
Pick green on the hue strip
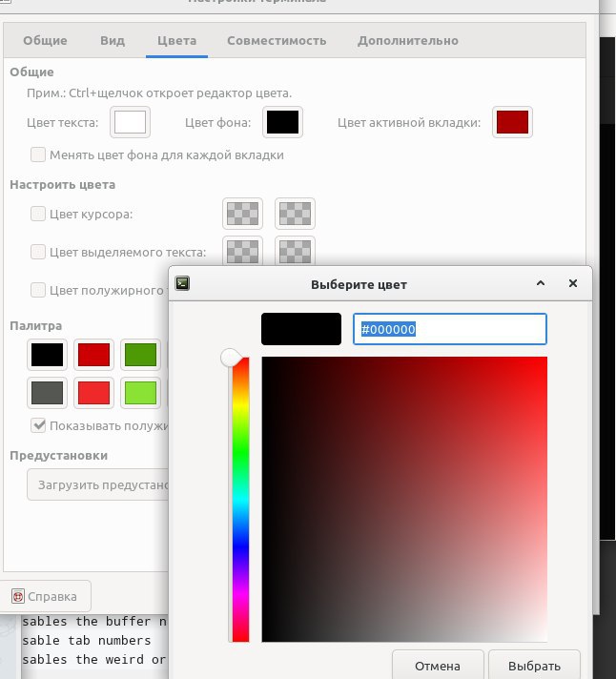(240, 450)
